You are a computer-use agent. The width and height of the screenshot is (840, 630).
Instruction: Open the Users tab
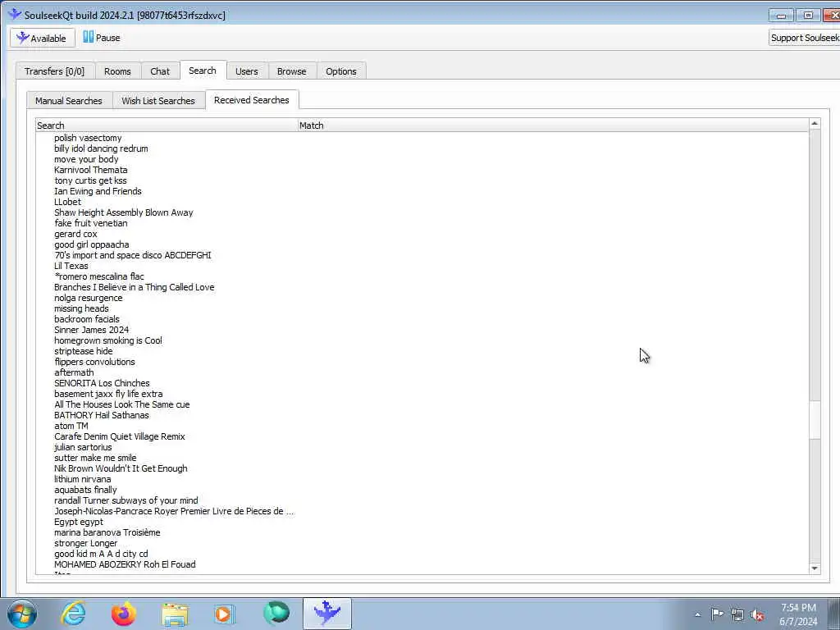[x=246, y=71]
